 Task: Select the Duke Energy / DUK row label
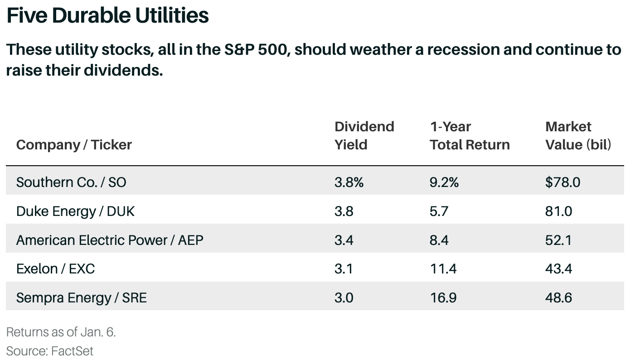[75, 211]
